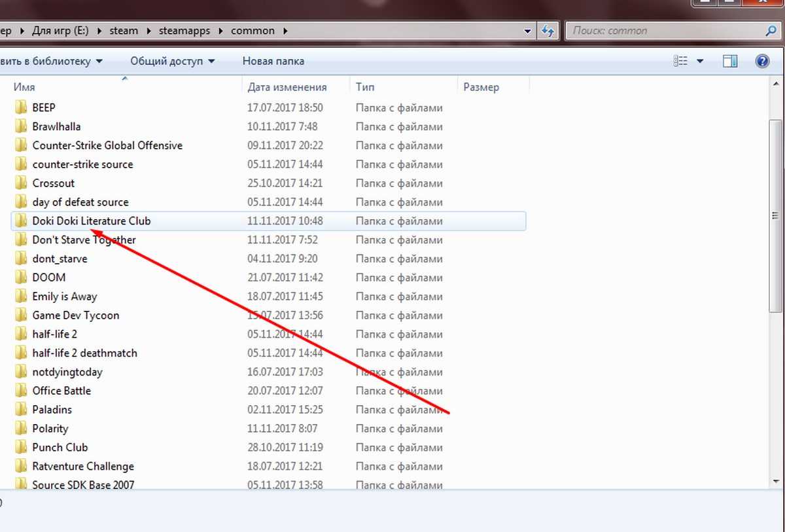Image resolution: width=785 pixels, height=532 pixels.
Task: Expand the arrow after the common breadcrumb
Action: coord(285,31)
